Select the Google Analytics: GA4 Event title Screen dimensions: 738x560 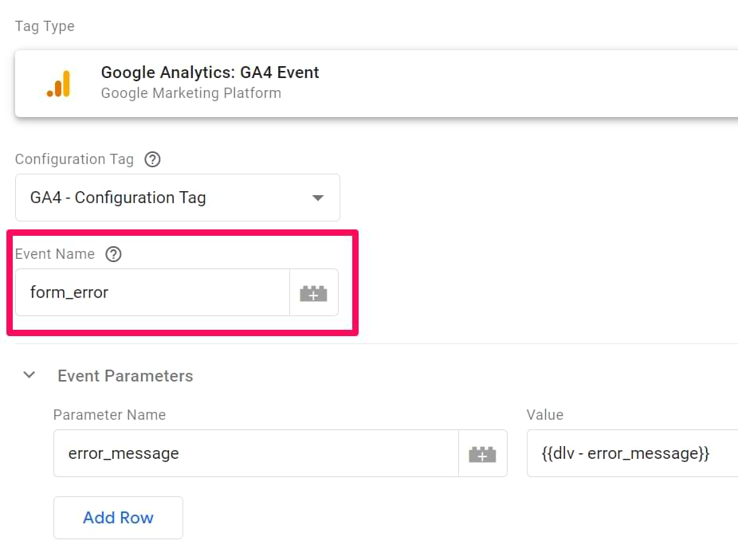coord(210,72)
